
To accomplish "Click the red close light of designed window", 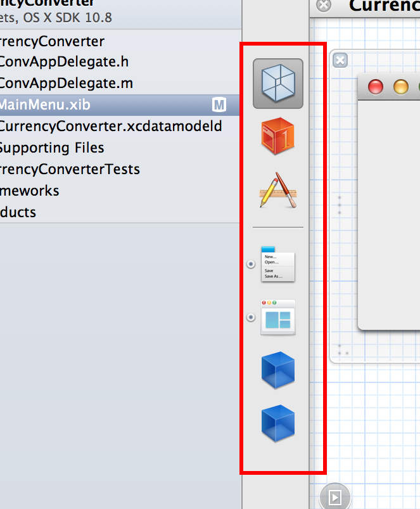I will coord(376,87).
